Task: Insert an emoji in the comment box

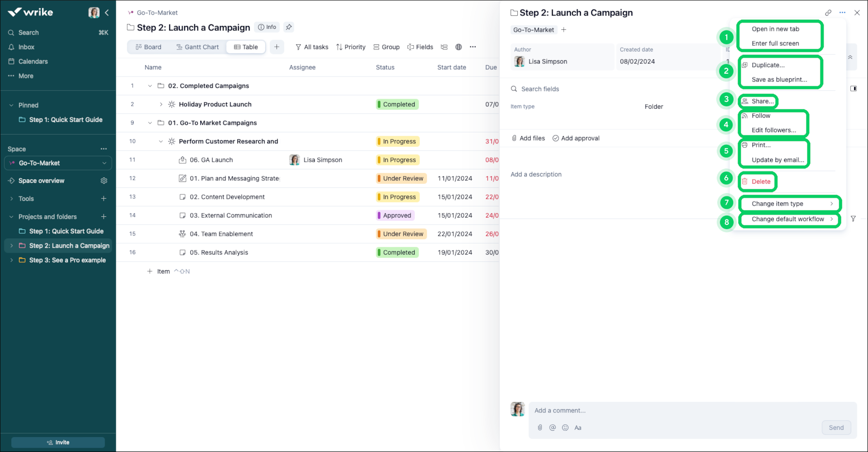Action: [565, 427]
